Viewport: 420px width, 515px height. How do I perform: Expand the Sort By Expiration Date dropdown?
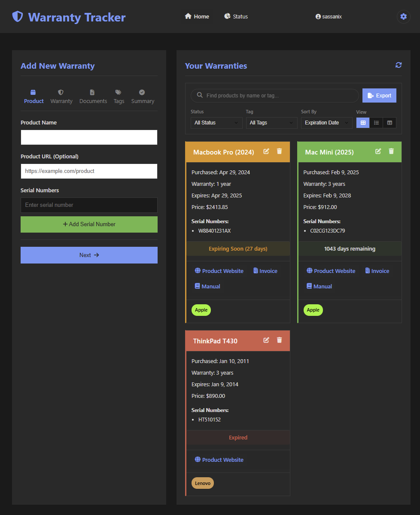326,123
